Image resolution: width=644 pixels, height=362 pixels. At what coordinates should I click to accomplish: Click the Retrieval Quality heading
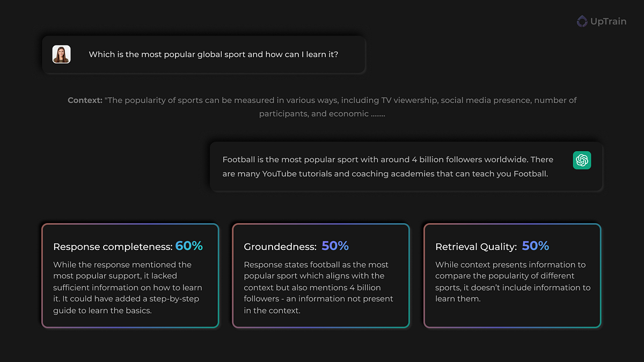476,247
